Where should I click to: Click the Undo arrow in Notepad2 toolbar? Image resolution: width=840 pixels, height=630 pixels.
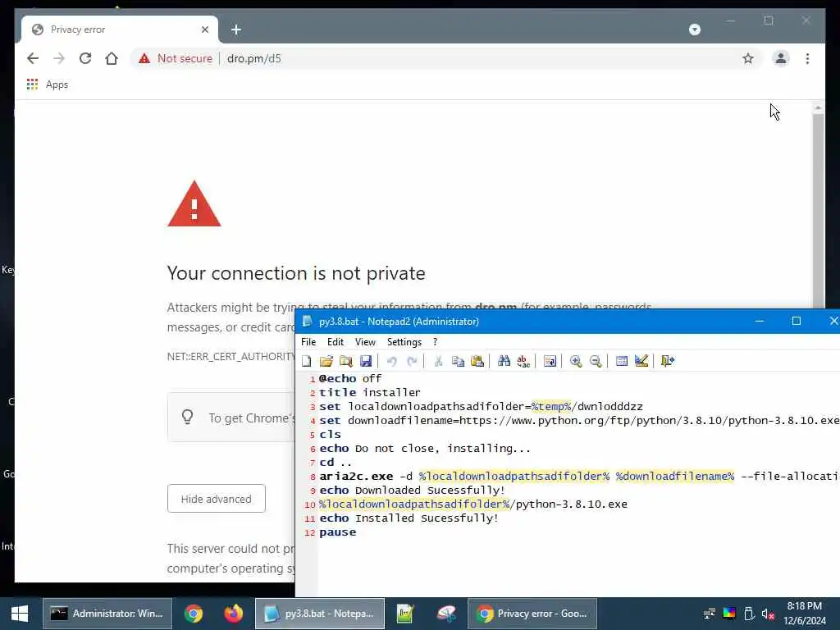point(391,361)
